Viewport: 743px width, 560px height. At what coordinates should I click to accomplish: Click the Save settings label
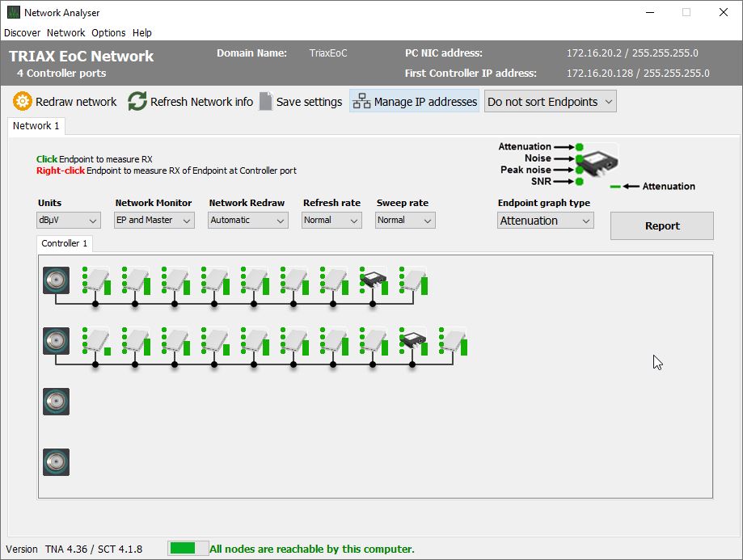tap(309, 102)
